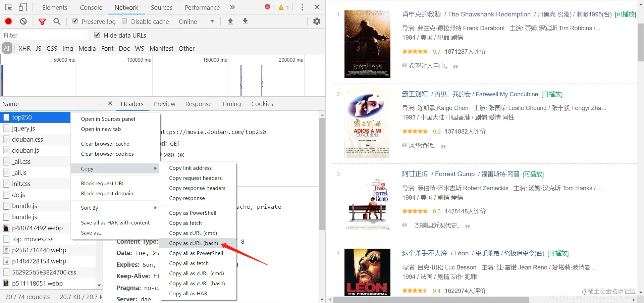Click the import HAR upload icon
644x303 pixels.
click(x=230, y=21)
